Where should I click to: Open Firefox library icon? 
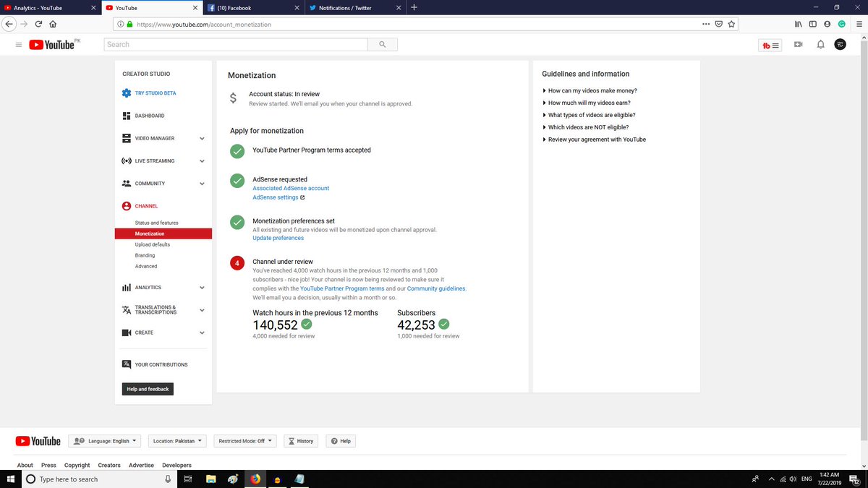pos(799,24)
